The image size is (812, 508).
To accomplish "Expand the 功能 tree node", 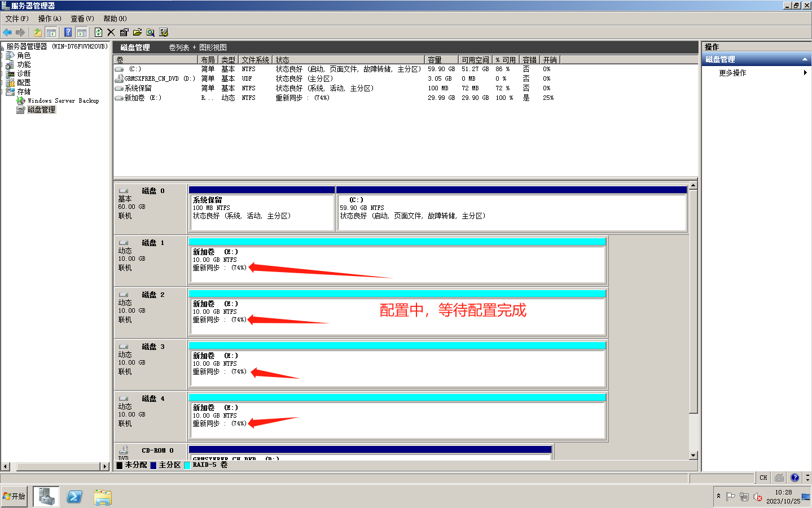I will pyautogui.click(x=3, y=64).
